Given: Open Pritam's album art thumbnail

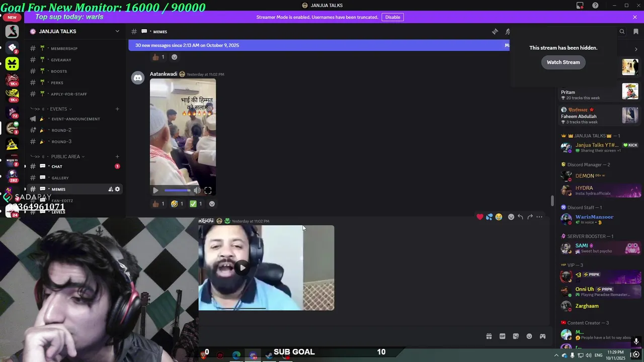Looking at the screenshot, I should (630, 92).
